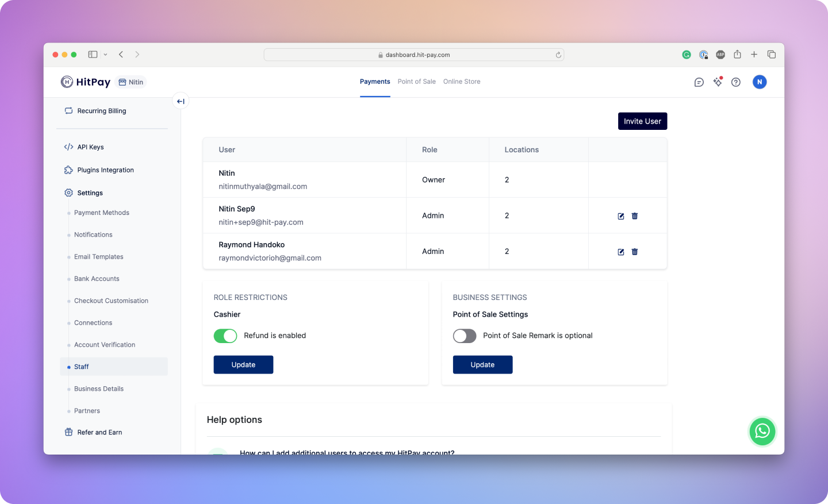Disable the Refund is enabled toggle
Image resolution: width=828 pixels, height=504 pixels.
click(225, 336)
